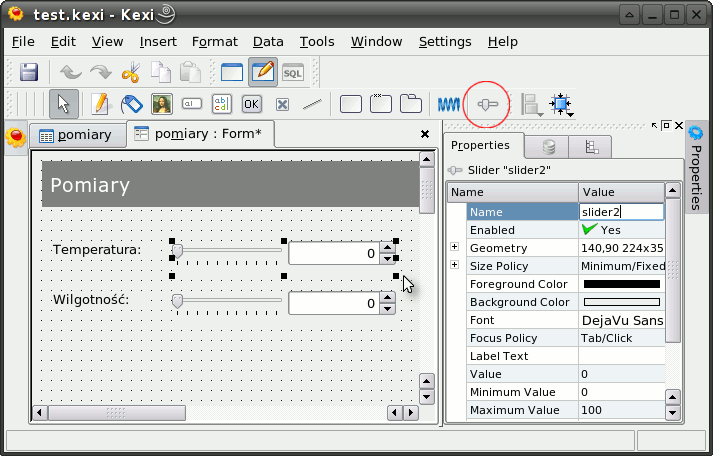Choose the Spring spacer widget tool
Viewport: 713px width, 456px height.
point(448,104)
